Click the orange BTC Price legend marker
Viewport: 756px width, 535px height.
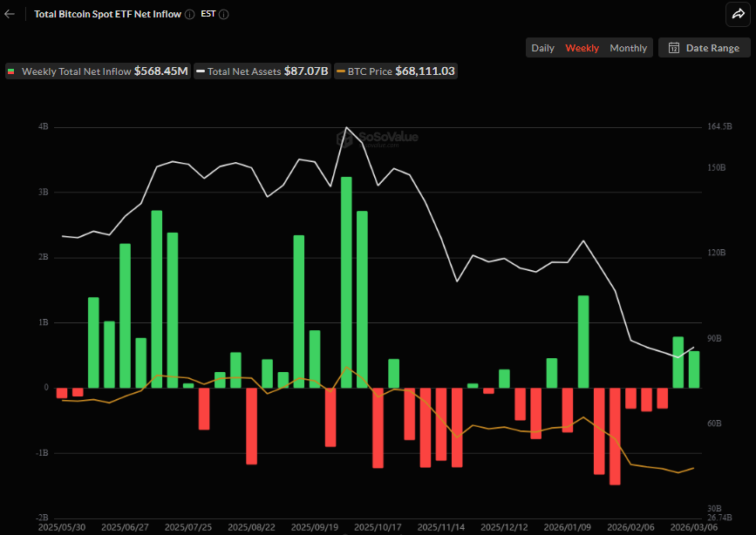click(x=341, y=71)
